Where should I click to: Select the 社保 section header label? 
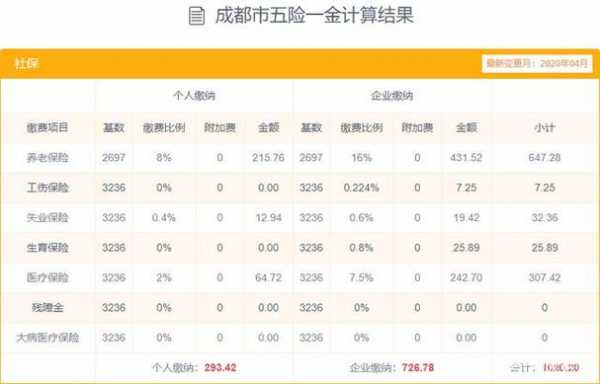pos(27,63)
